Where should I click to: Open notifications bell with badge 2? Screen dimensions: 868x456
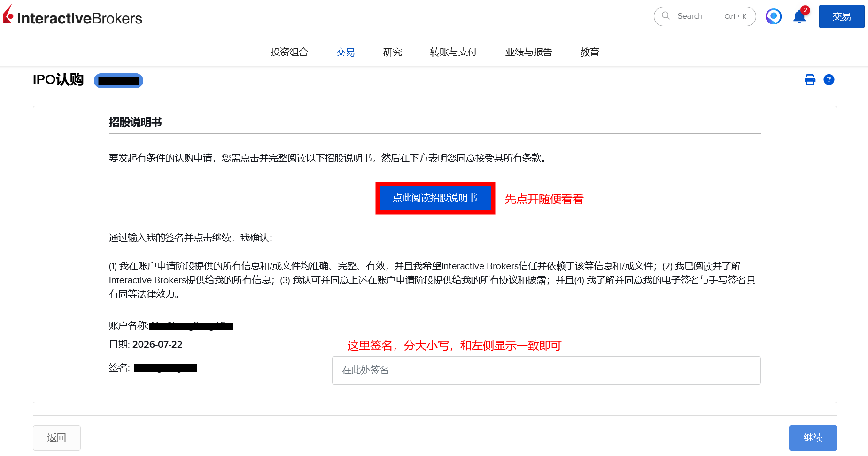[800, 16]
